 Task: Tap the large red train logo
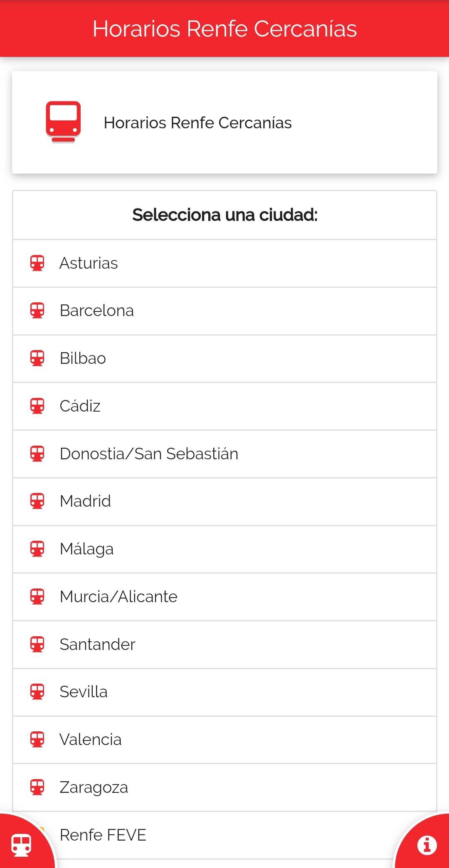[63, 122]
